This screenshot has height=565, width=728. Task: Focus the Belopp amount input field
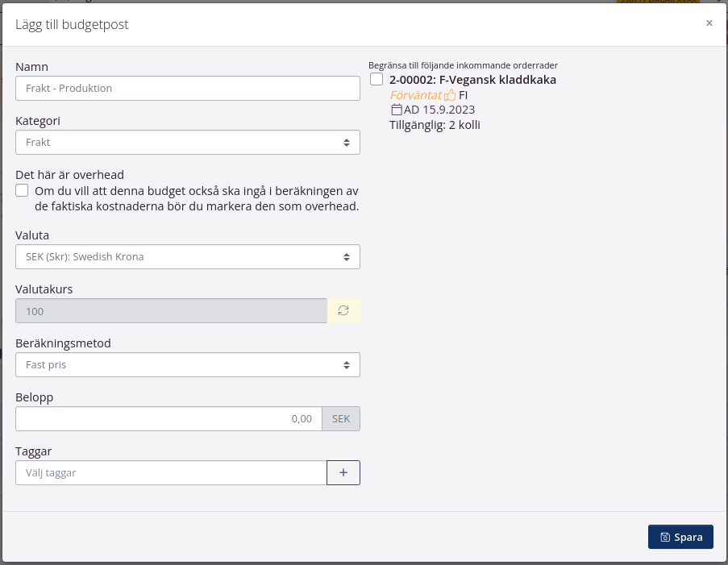pos(168,419)
